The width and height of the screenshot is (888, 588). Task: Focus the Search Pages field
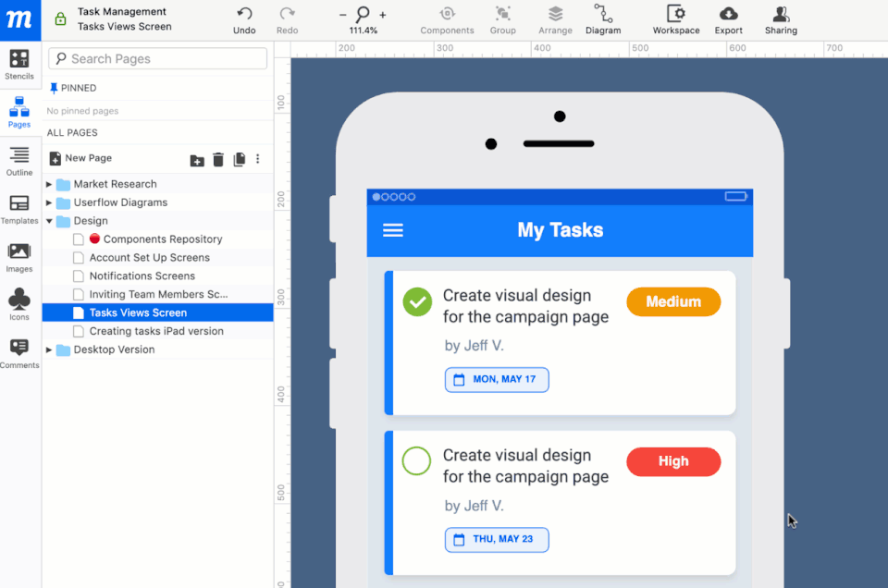click(x=157, y=59)
